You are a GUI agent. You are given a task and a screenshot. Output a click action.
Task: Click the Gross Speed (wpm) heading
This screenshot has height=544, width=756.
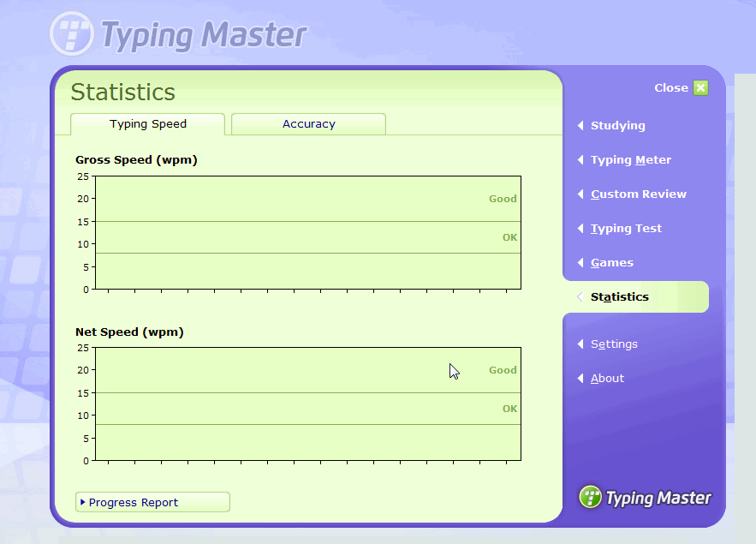136,160
